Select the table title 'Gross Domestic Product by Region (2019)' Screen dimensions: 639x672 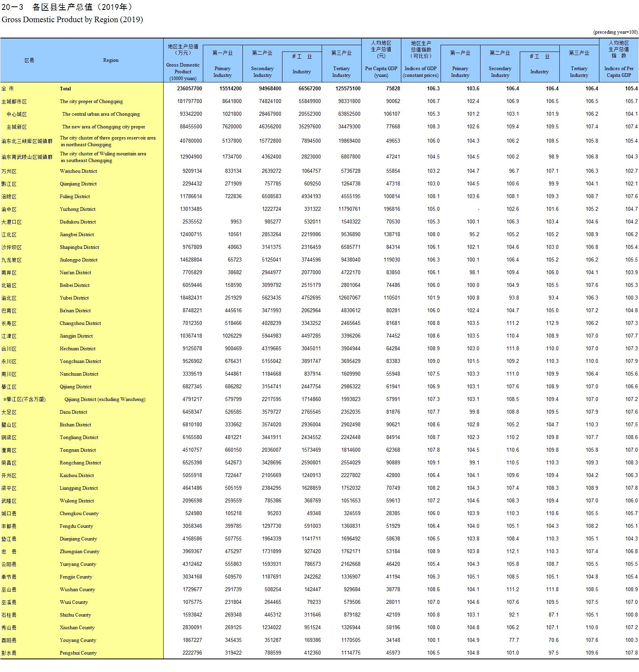click(x=72, y=20)
